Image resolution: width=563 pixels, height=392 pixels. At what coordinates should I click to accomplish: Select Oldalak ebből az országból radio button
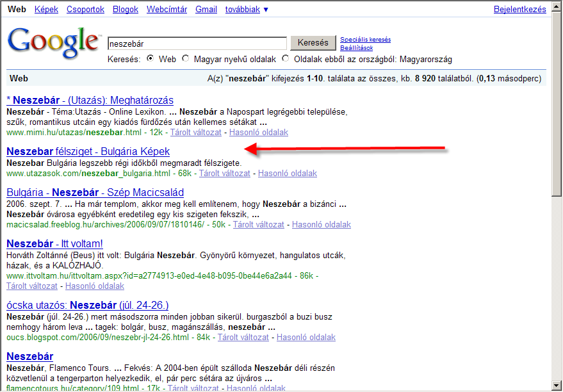point(286,58)
